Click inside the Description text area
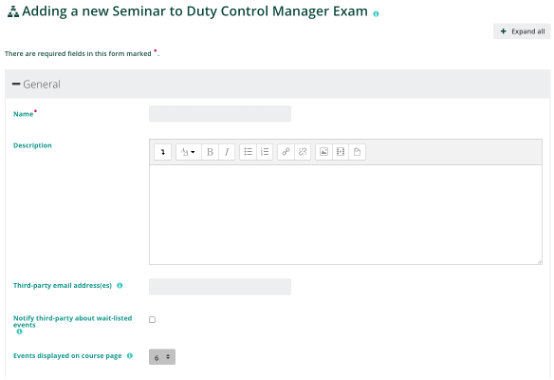The width and height of the screenshot is (554, 380). coord(346,214)
